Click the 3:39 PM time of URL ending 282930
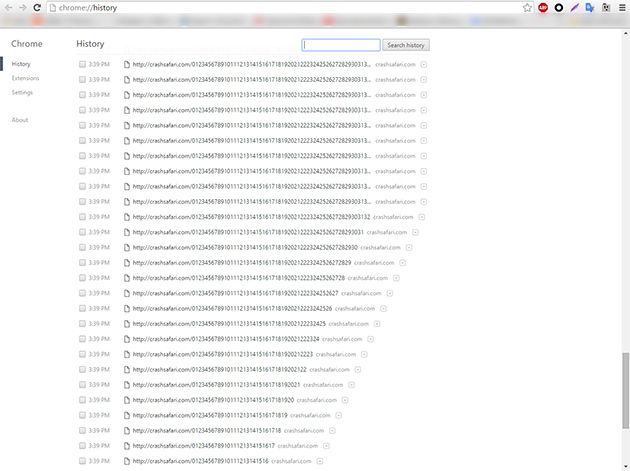Viewport: 630px width, 471px height. pos(99,248)
